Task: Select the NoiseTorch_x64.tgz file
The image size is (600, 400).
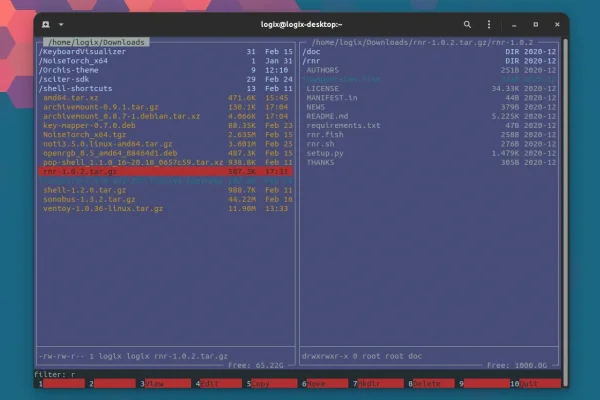Action: pos(165,134)
